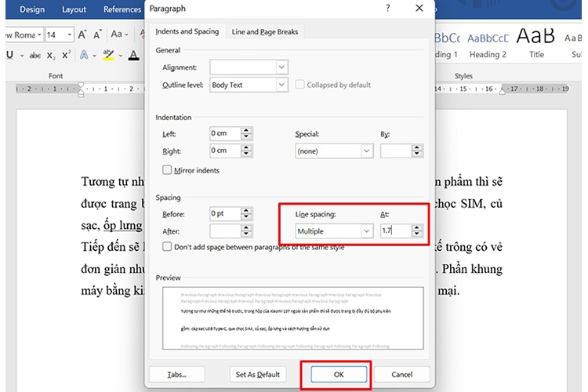Switch to Indents and Spacing tab

[187, 31]
